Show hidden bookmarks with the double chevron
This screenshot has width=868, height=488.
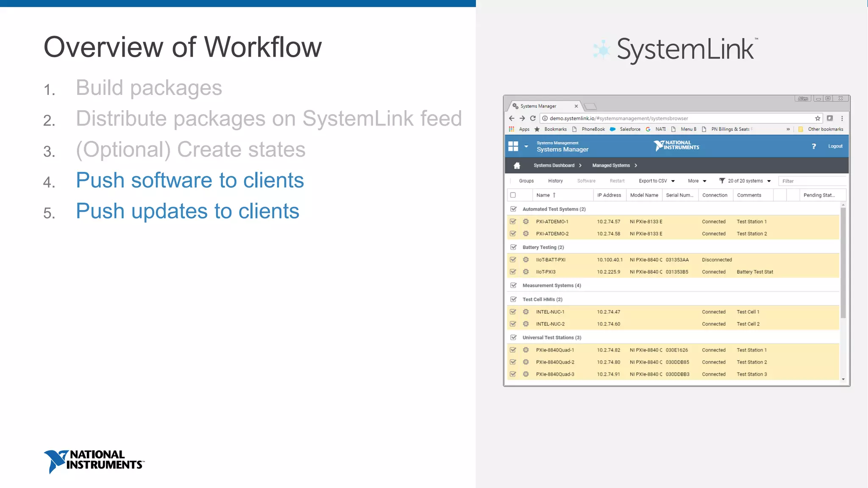point(788,129)
